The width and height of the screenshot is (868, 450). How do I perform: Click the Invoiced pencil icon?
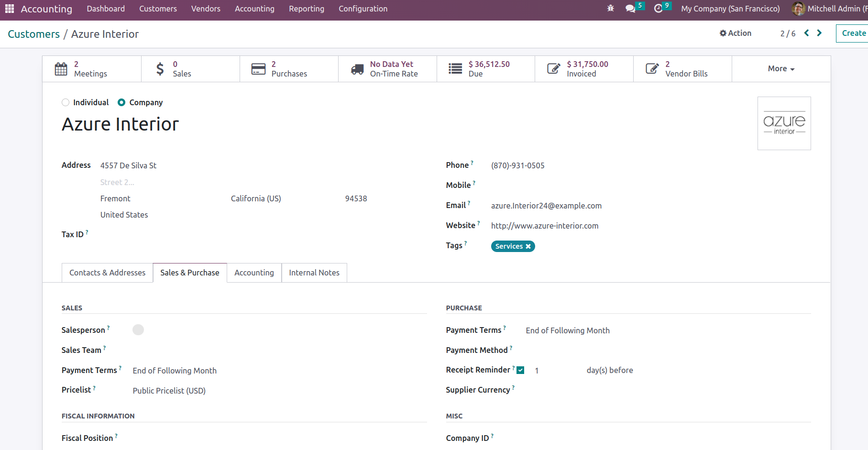pos(554,69)
